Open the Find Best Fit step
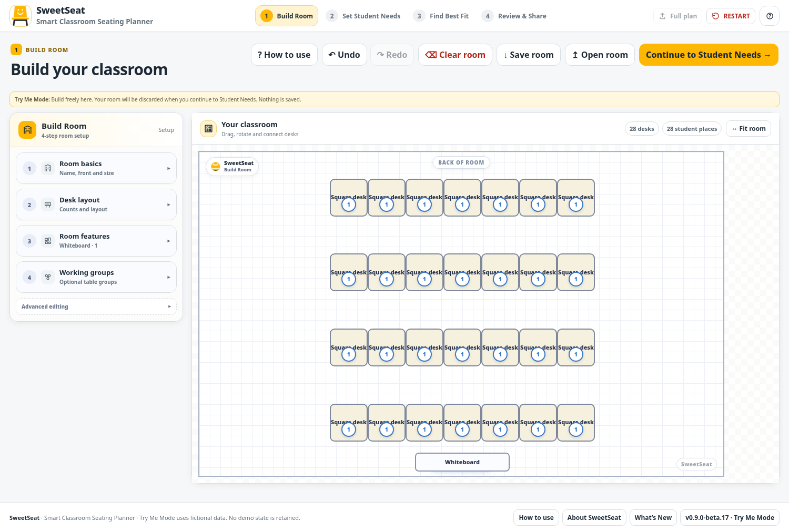This screenshot has height=532, width=789. pyautogui.click(x=441, y=16)
